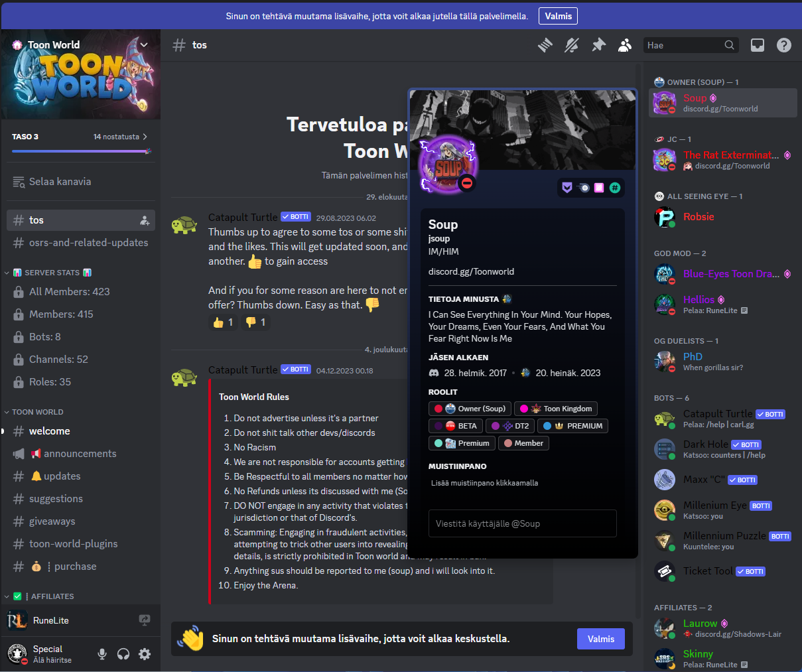Select Blue-Eyes Toon Dragon member

[x=723, y=274]
